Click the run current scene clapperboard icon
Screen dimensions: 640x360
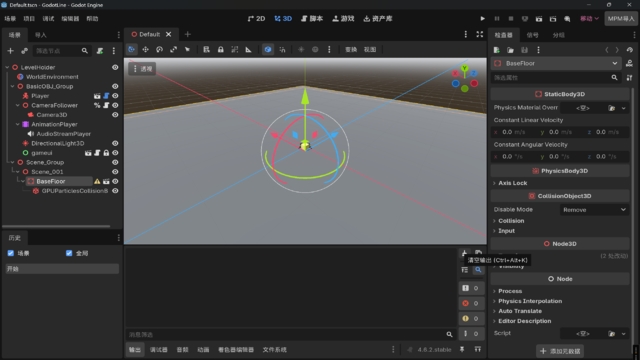point(539,19)
